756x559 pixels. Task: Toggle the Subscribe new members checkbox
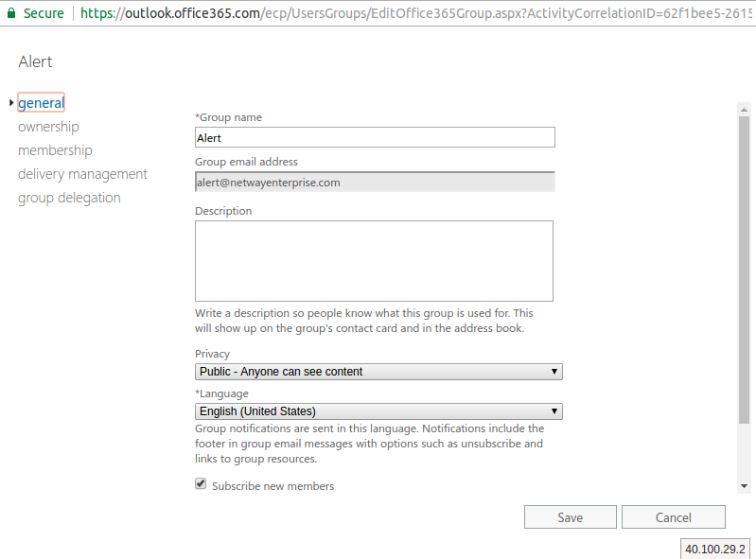(201, 484)
